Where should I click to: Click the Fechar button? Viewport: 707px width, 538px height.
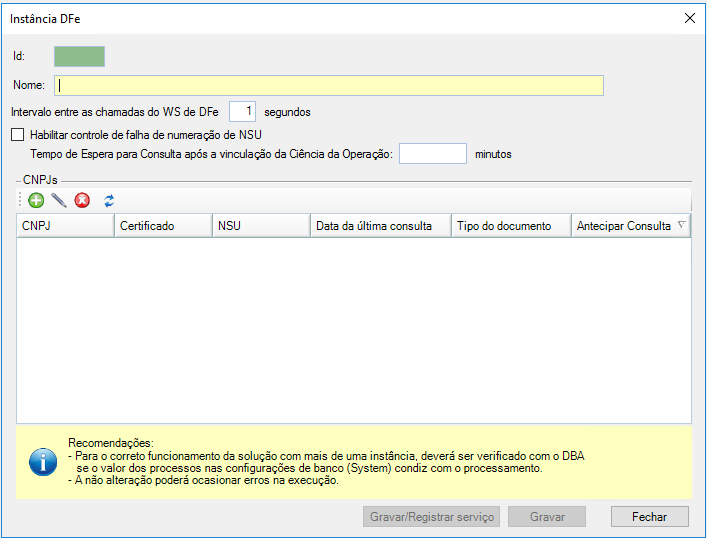click(x=650, y=517)
